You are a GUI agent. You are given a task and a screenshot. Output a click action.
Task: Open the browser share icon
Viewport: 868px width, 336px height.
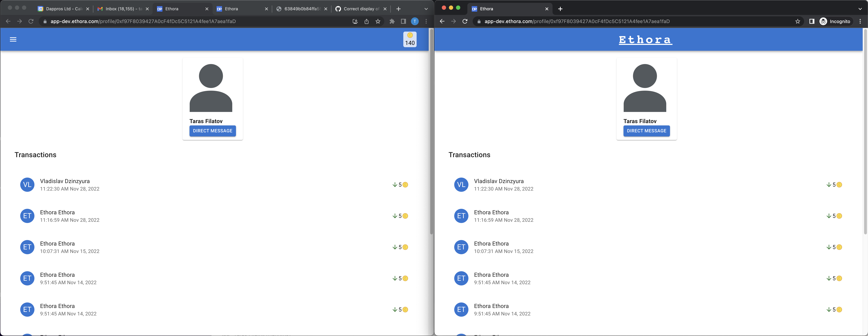(366, 21)
